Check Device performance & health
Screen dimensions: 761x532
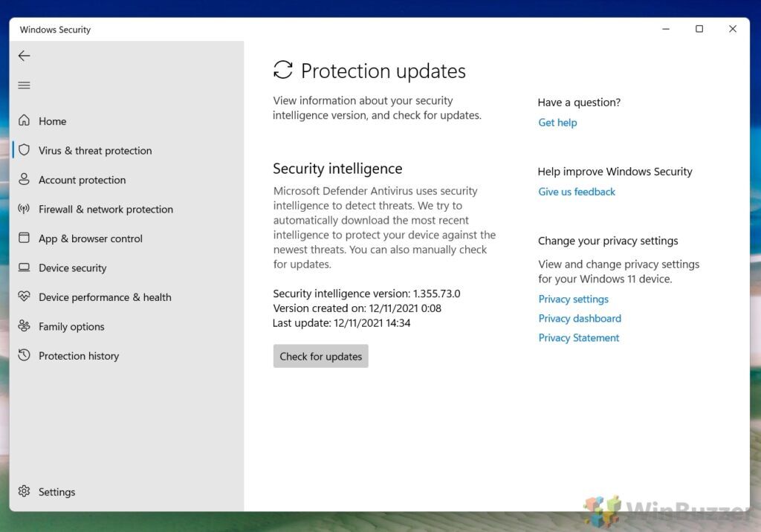point(104,296)
